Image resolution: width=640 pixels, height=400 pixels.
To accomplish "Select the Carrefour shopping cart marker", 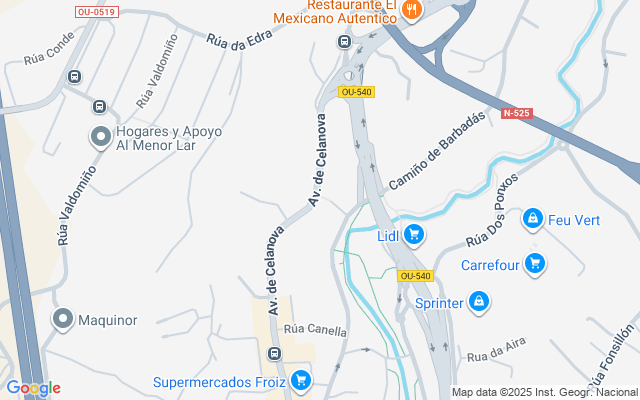I will (535, 264).
